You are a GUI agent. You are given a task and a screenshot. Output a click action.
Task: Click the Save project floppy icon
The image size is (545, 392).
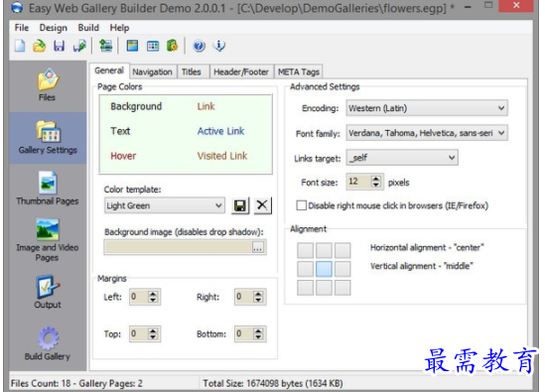[x=60, y=46]
